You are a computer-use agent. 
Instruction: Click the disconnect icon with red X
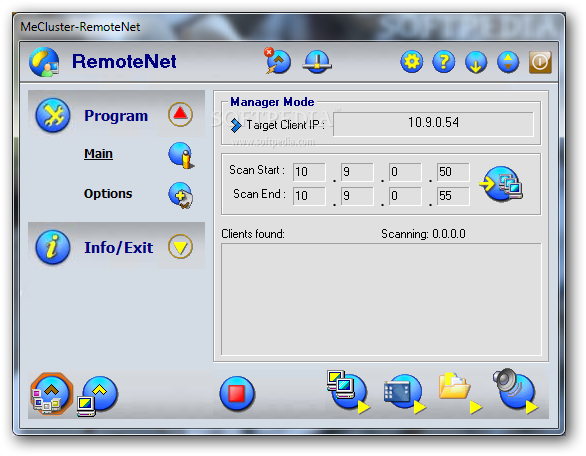[x=278, y=61]
